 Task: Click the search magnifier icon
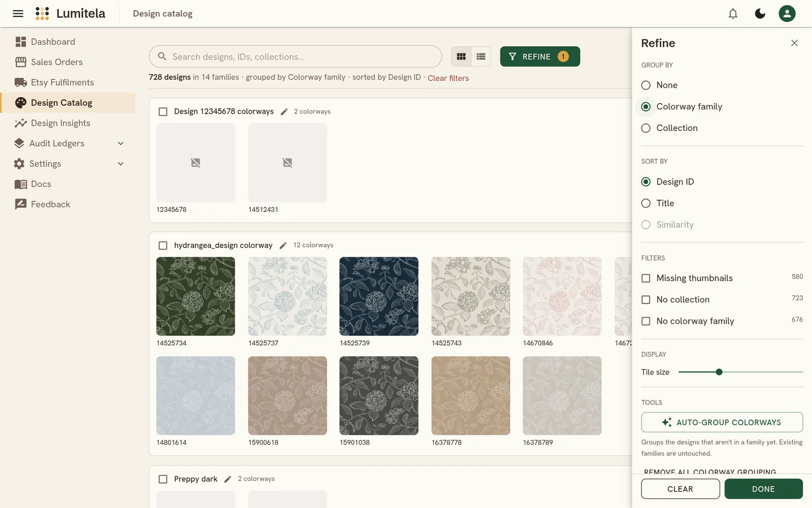coord(162,56)
